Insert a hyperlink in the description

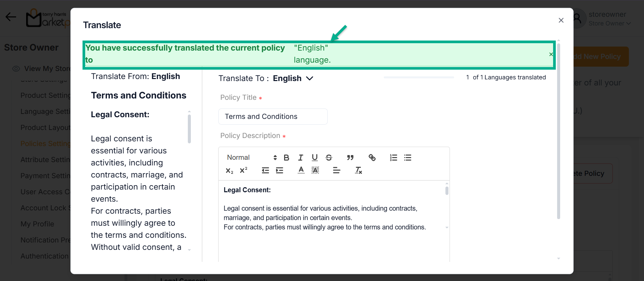372,158
